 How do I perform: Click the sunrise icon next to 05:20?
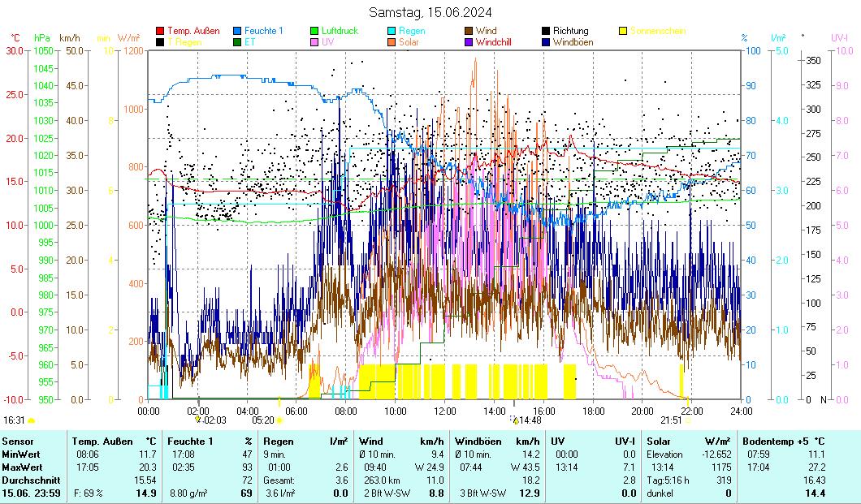pyautogui.click(x=279, y=420)
